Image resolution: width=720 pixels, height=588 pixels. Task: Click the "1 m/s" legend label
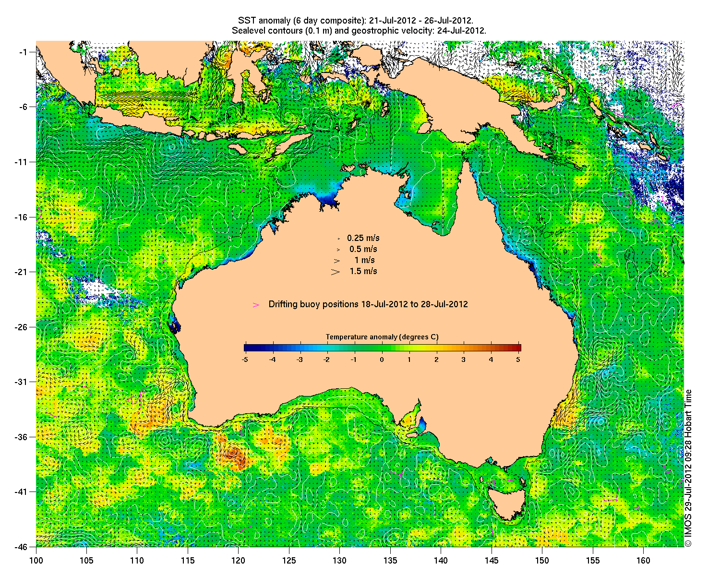click(365, 260)
